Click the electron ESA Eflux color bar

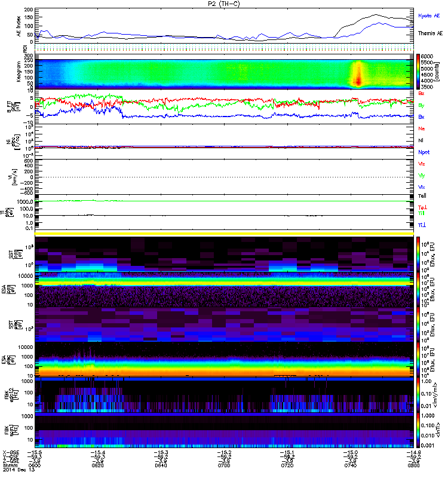point(418,359)
